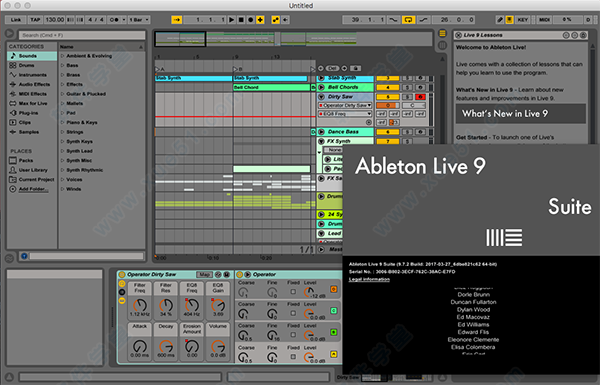
Task: Fold the Dirty Saw track
Action: (x=321, y=96)
